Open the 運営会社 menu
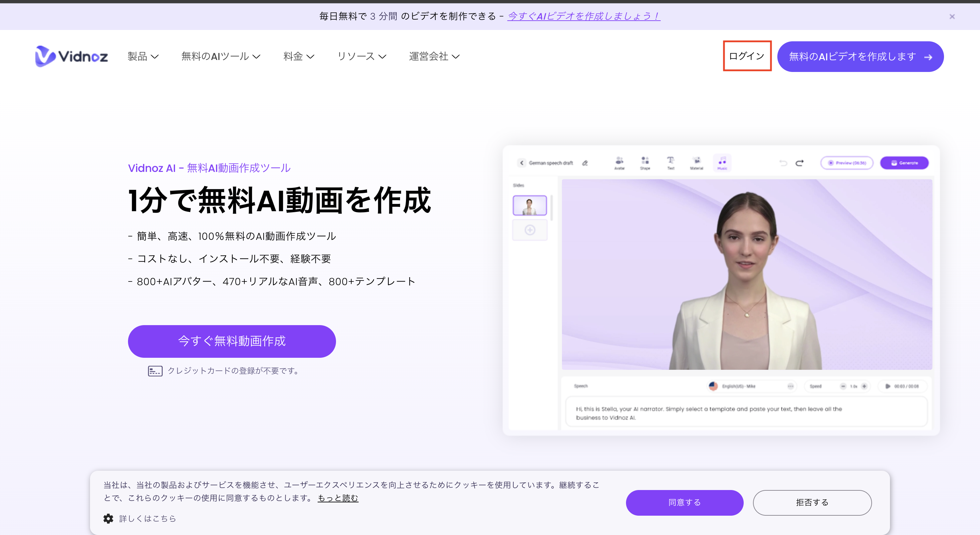Image resolution: width=980 pixels, height=535 pixels. pos(434,56)
